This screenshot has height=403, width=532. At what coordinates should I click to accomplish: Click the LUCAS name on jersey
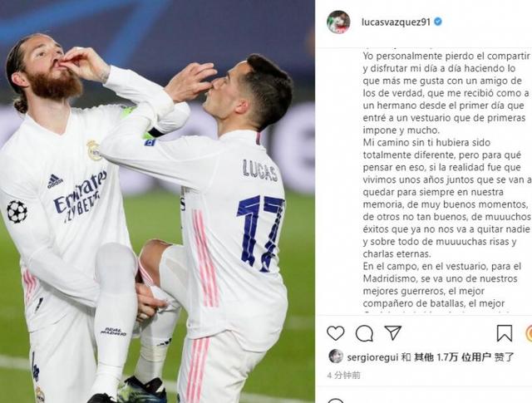click(x=260, y=170)
